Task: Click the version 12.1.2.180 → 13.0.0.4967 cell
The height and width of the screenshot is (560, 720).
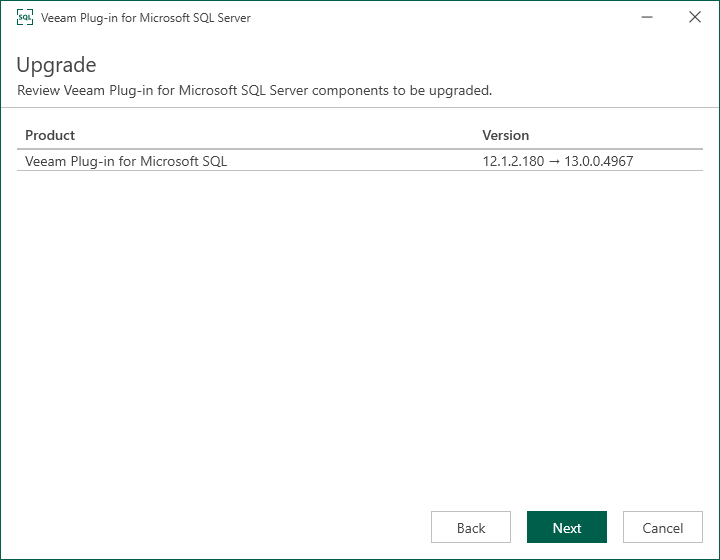Action: tap(557, 161)
